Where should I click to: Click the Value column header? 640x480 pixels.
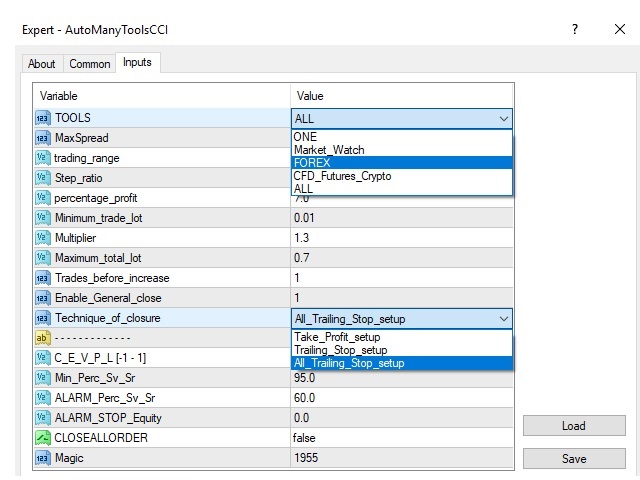coord(402,96)
